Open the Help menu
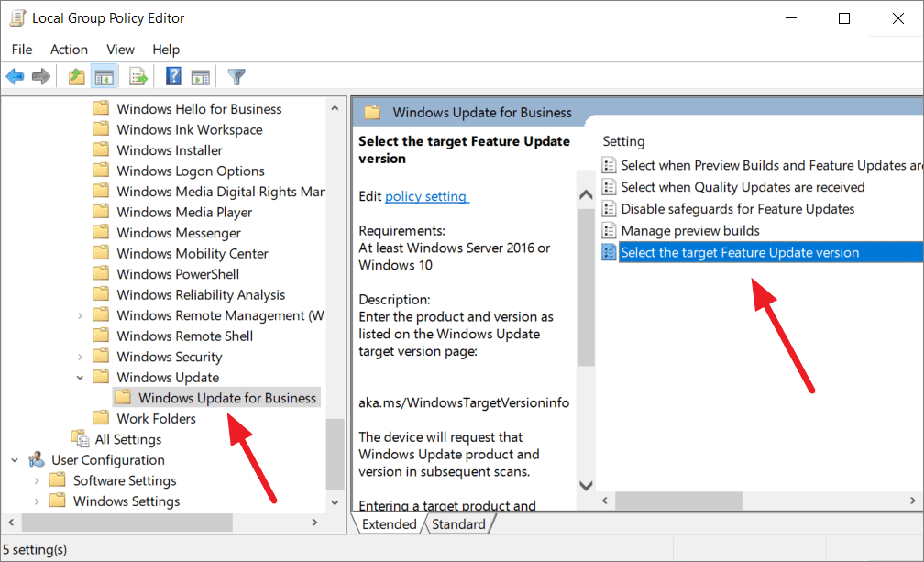This screenshot has width=924, height=562. pyautogui.click(x=166, y=50)
